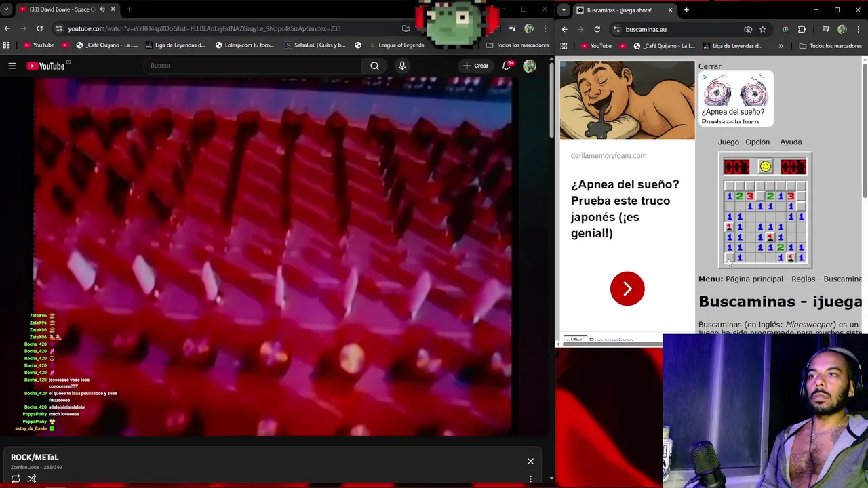Close the Buscaminas - ¡juega ahora! tab

[x=670, y=10]
